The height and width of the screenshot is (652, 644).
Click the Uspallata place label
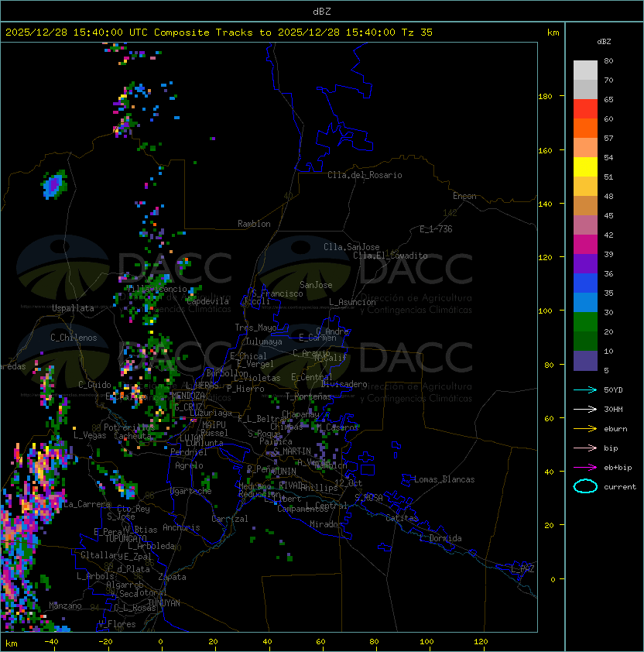pyautogui.click(x=74, y=308)
